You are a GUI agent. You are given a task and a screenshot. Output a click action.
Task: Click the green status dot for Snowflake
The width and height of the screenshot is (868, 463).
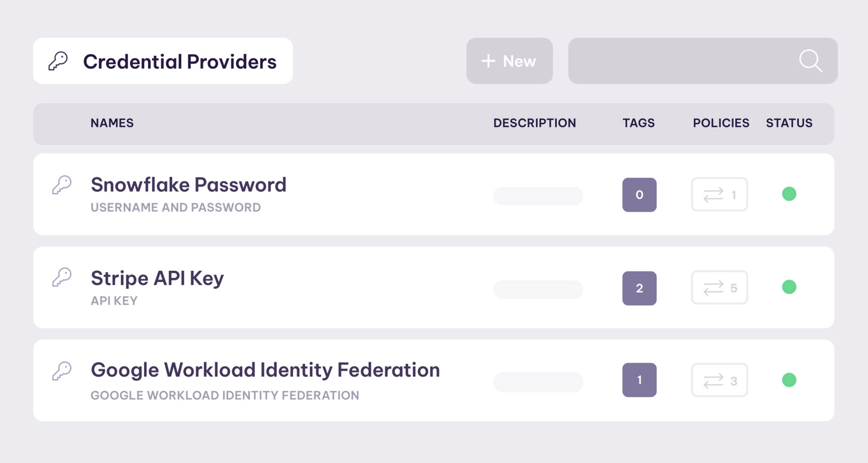(789, 194)
